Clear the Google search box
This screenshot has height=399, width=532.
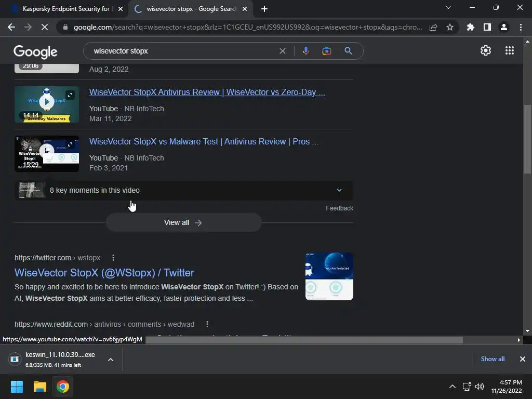tap(282, 51)
